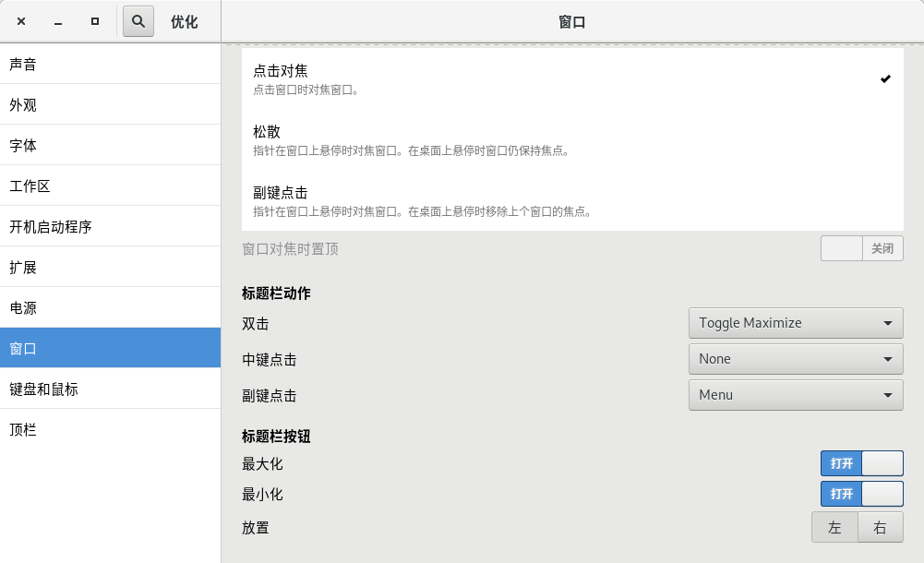Switch to the 顶栏 section

coord(110,430)
